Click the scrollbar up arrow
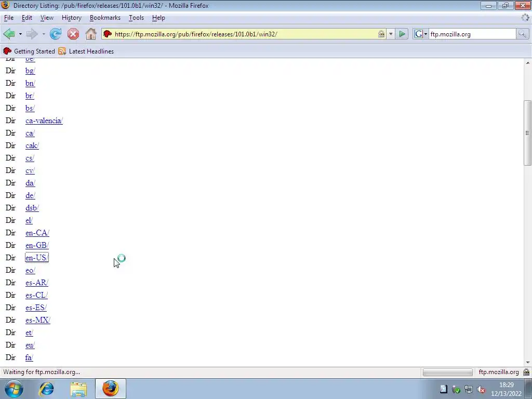This screenshot has height=399, width=532. 528,63
